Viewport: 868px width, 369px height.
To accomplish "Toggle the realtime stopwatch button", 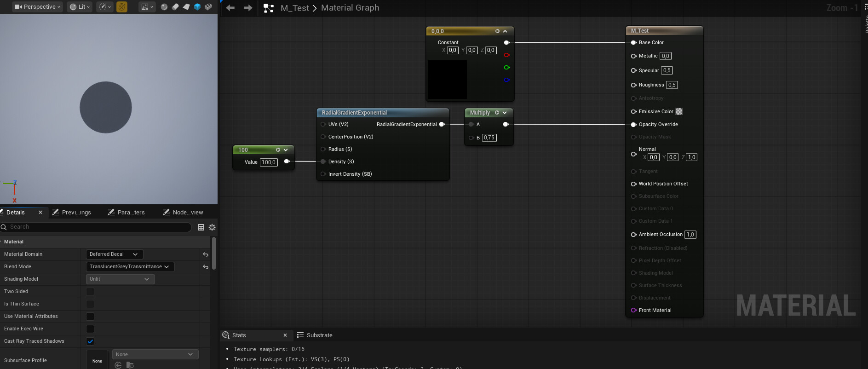I will [x=122, y=7].
